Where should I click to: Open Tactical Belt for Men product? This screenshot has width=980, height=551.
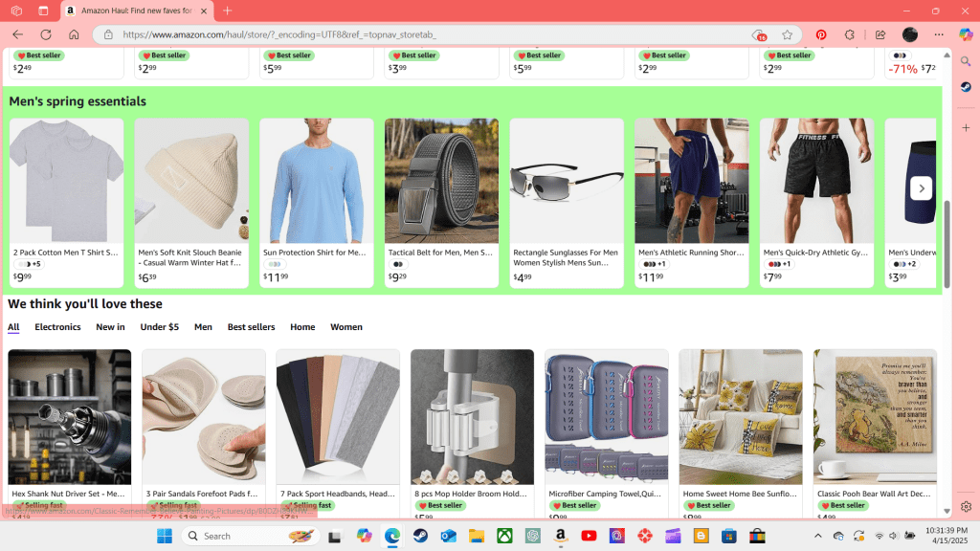(440, 253)
